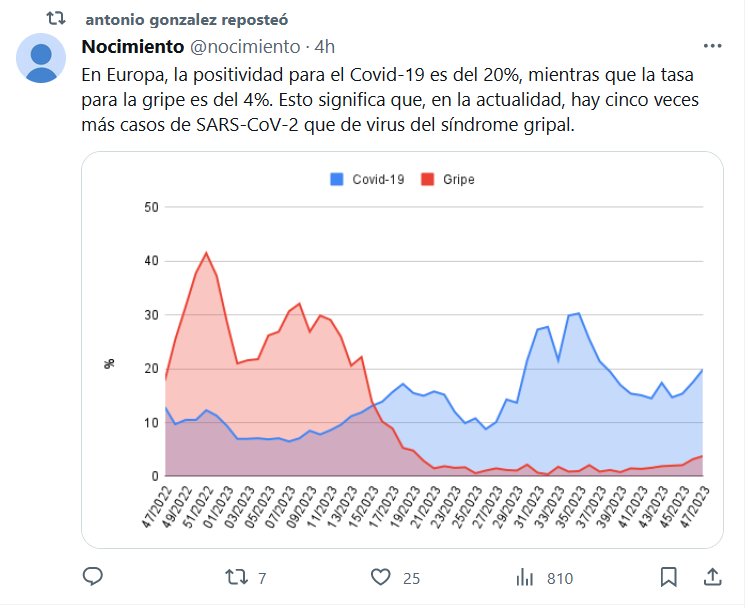750x608 pixels.
Task: Click the repost count 7
Action: [x=261, y=578]
